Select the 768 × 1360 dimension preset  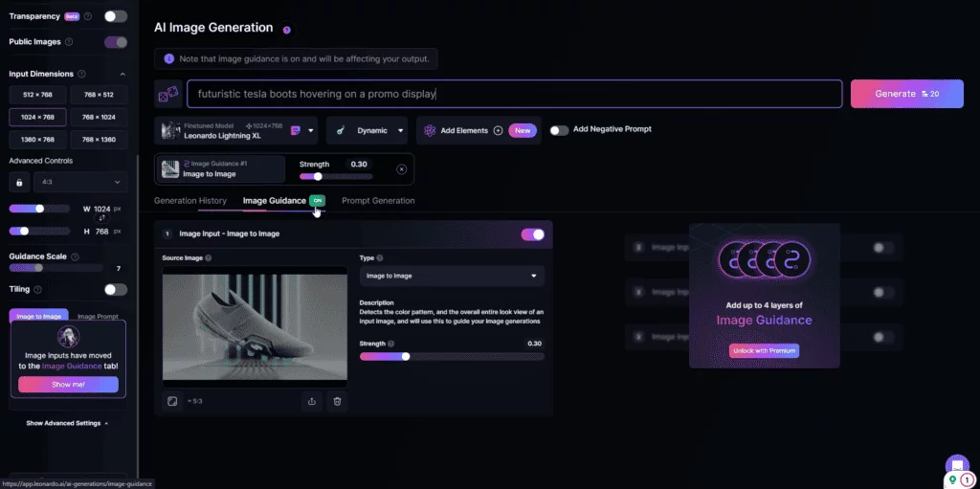point(99,140)
